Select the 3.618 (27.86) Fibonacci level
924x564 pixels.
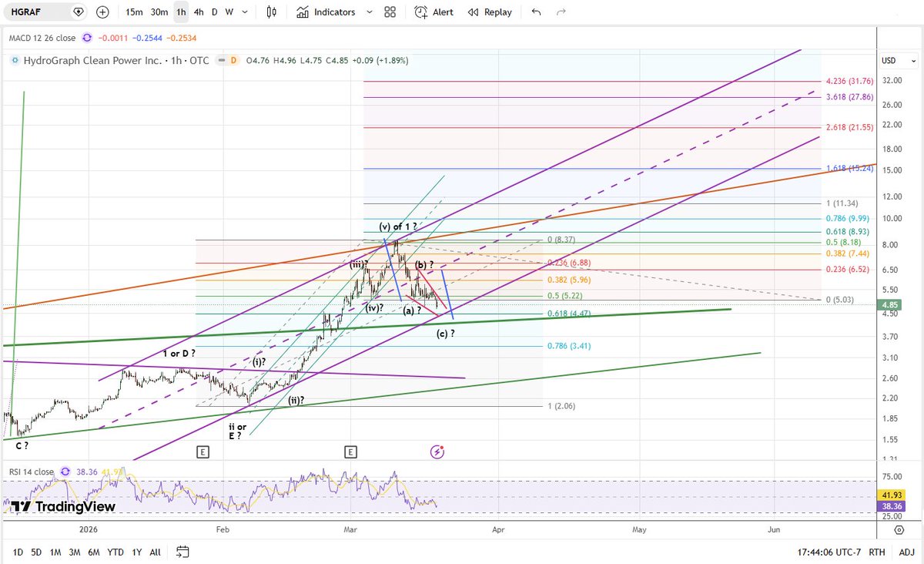849,98
